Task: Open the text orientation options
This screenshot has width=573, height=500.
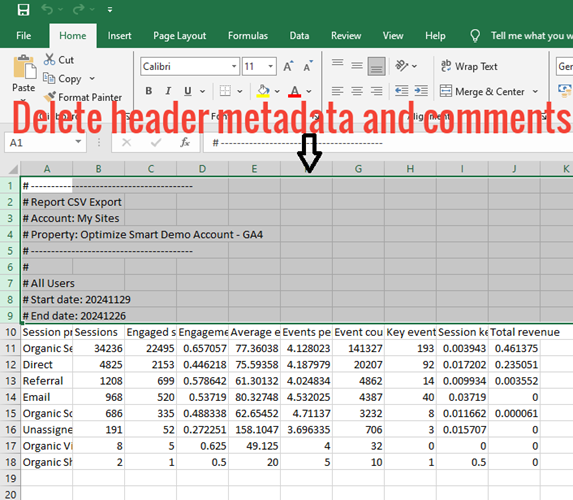Action: click(x=406, y=66)
